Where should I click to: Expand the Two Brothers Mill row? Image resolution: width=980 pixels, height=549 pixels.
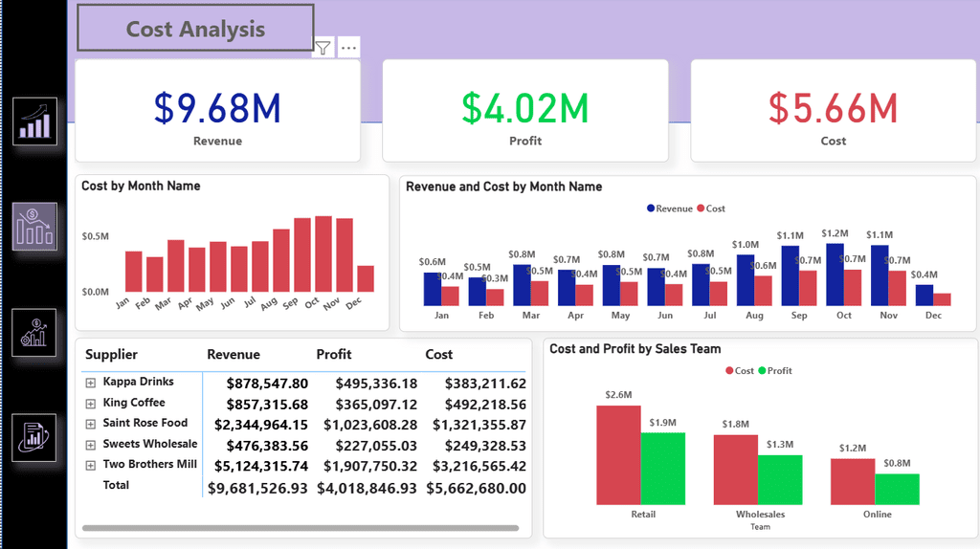click(91, 465)
